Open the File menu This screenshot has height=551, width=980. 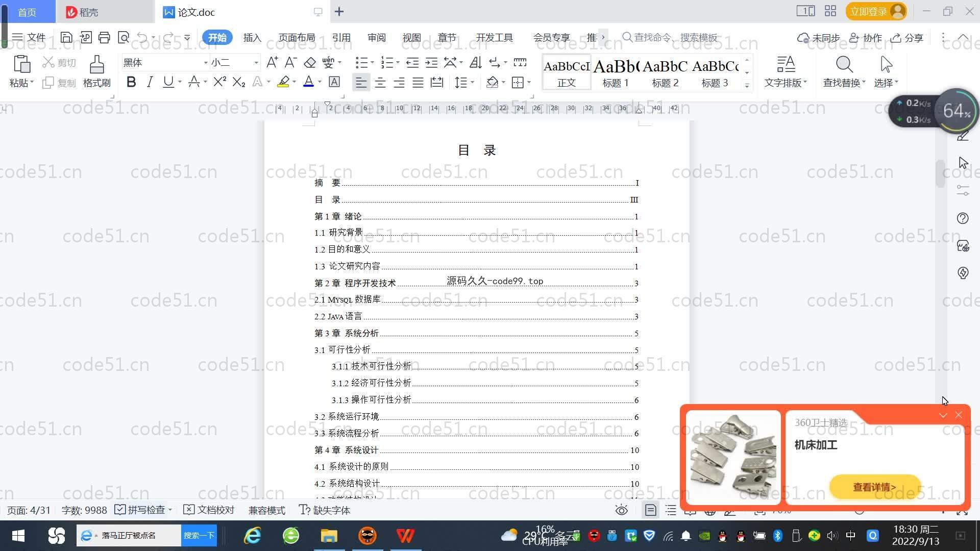point(29,37)
